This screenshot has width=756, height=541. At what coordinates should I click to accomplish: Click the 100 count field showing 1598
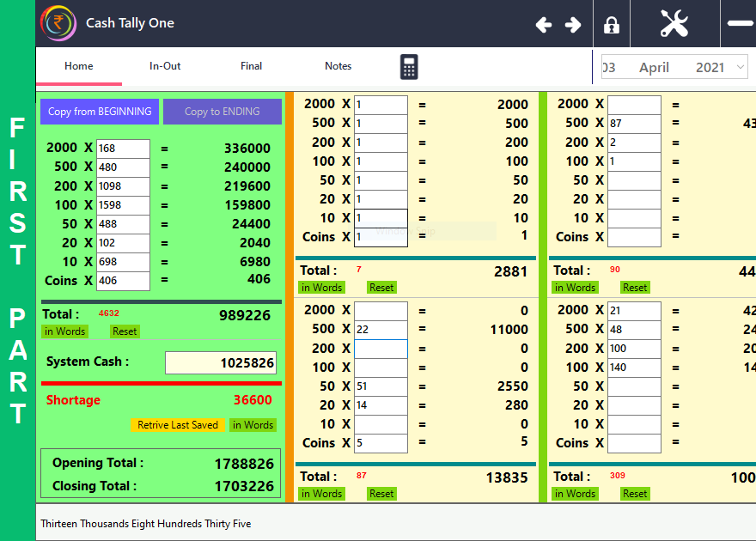(123, 204)
